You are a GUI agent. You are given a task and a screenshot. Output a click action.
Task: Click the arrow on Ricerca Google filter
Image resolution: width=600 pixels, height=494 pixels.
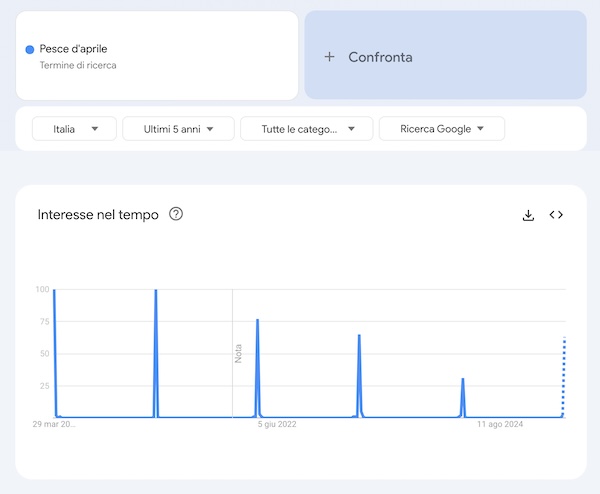[x=481, y=129]
